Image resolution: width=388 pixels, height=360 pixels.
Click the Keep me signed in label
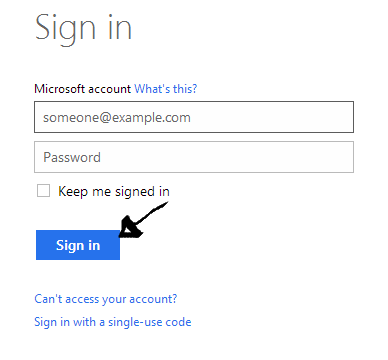tap(114, 192)
